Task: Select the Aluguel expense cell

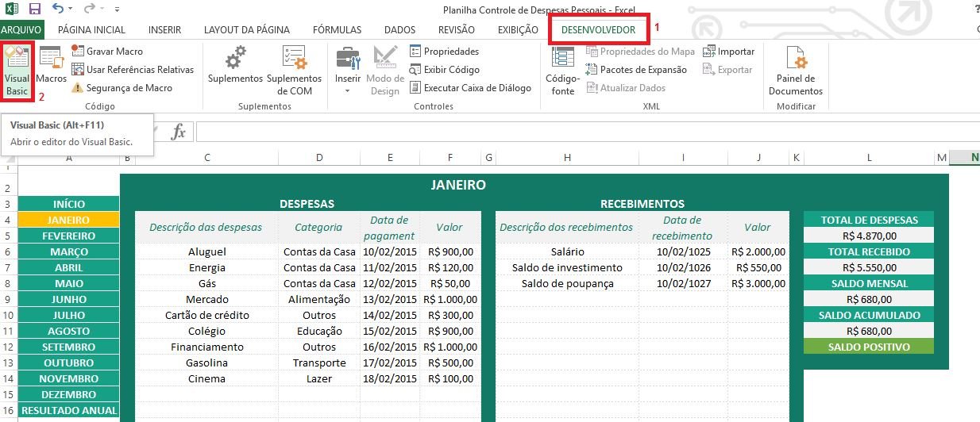Action: coord(206,251)
